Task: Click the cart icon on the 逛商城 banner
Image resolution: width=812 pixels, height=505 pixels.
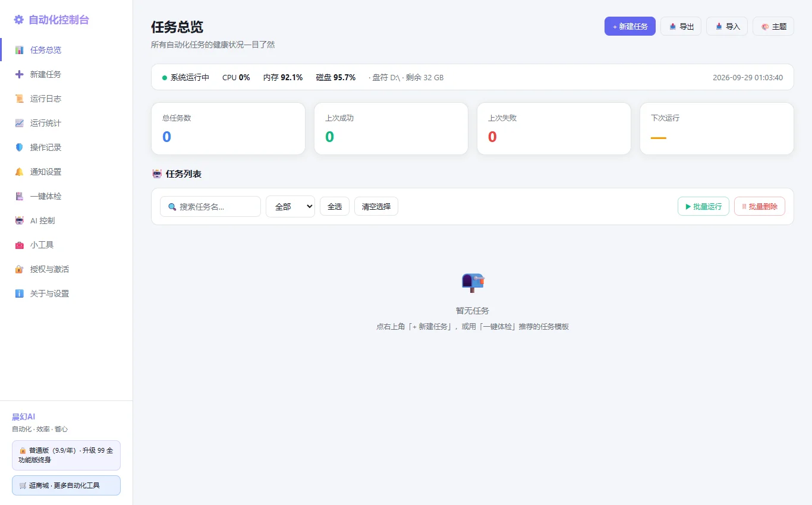Action: click(x=23, y=485)
